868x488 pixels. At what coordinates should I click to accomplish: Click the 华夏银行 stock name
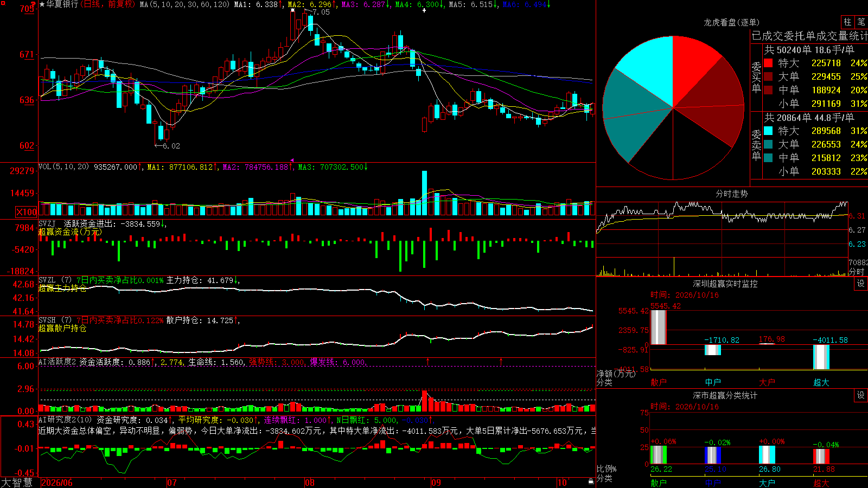coord(62,4)
